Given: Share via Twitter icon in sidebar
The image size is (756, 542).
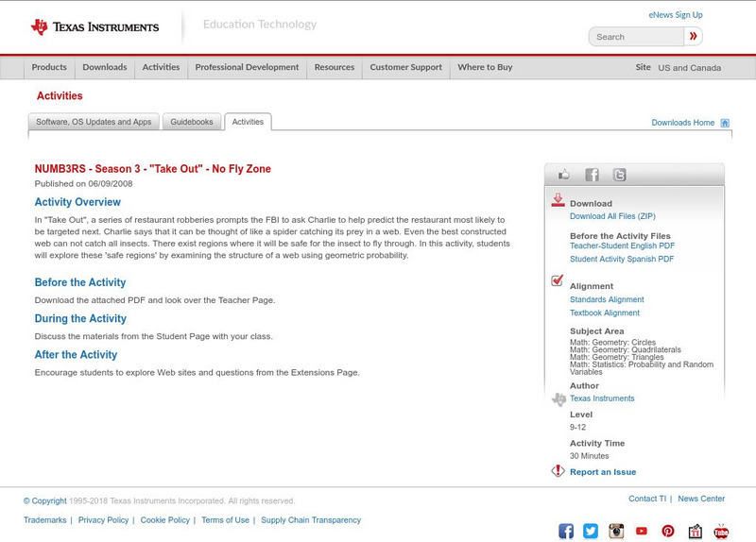Looking at the screenshot, I should click(620, 175).
